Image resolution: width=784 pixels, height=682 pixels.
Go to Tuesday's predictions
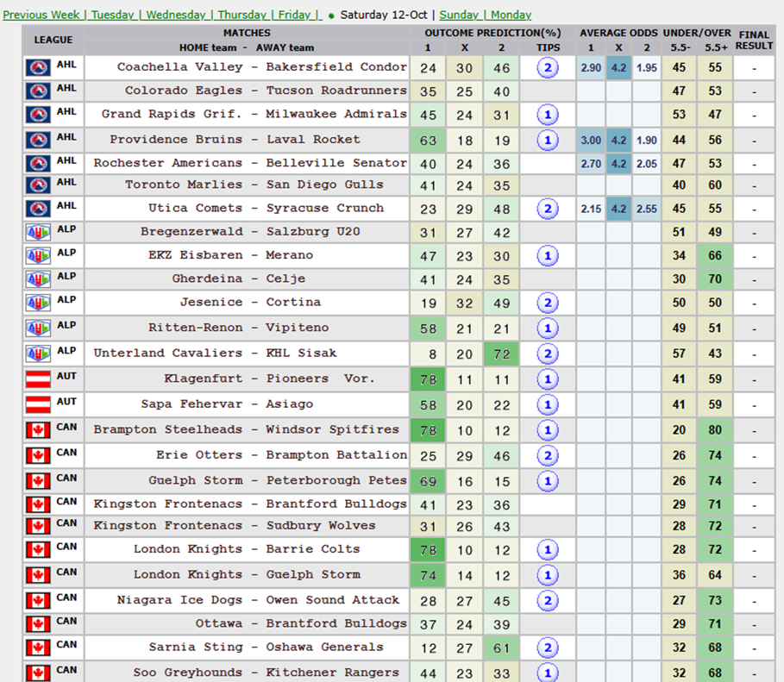click(x=112, y=15)
